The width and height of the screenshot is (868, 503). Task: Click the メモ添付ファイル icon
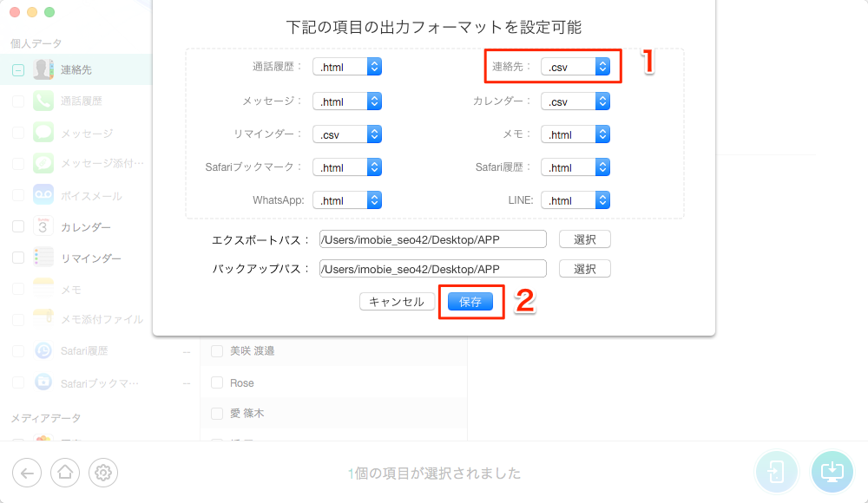point(43,319)
